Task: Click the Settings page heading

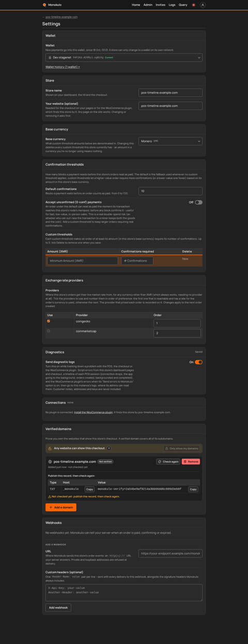Action: 51,24
